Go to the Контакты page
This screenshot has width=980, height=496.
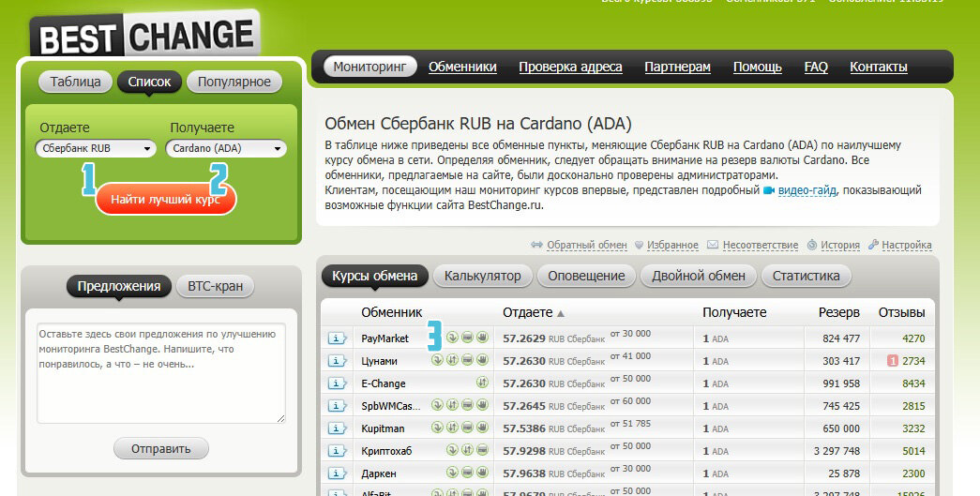coord(879,67)
